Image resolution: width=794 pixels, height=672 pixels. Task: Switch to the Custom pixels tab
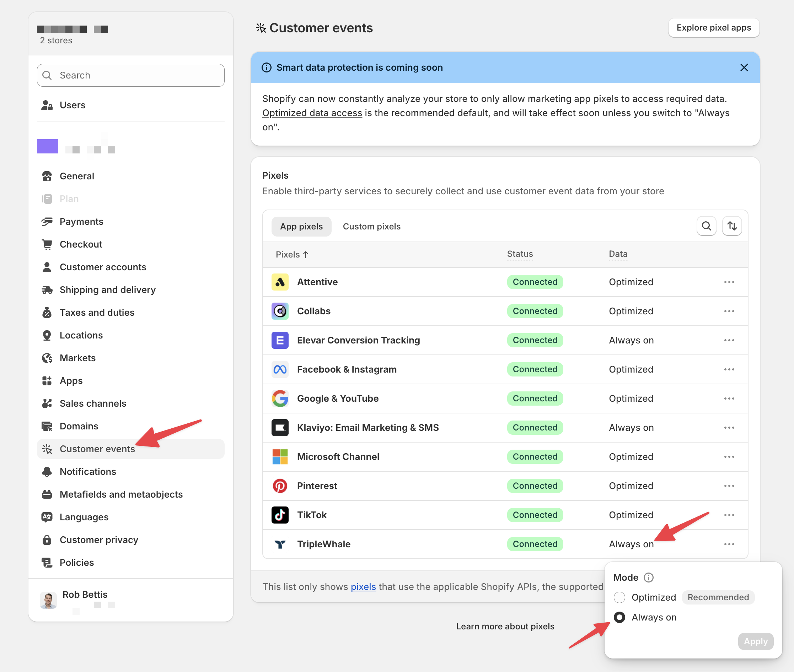(371, 226)
